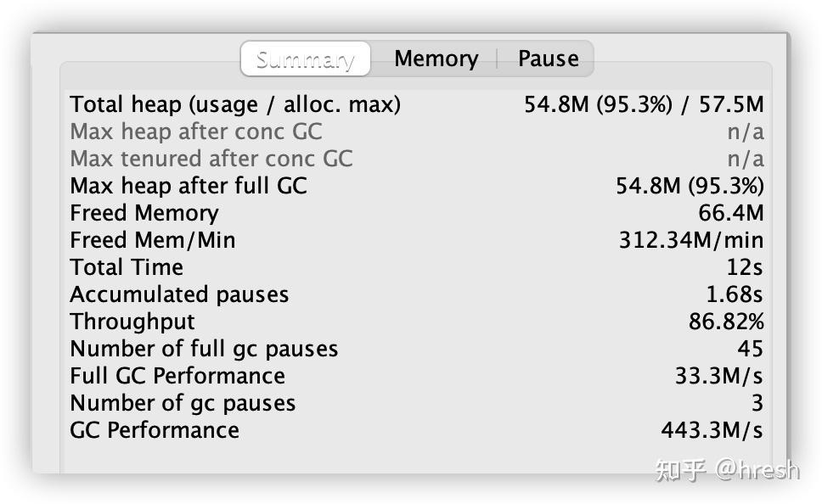The image size is (822, 504).
Task: Click the Total Time label
Action: [x=126, y=267]
